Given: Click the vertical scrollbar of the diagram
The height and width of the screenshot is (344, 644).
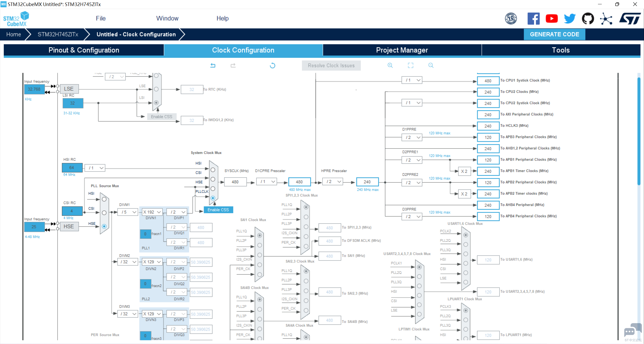Looking at the screenshot, I should 639,131.
